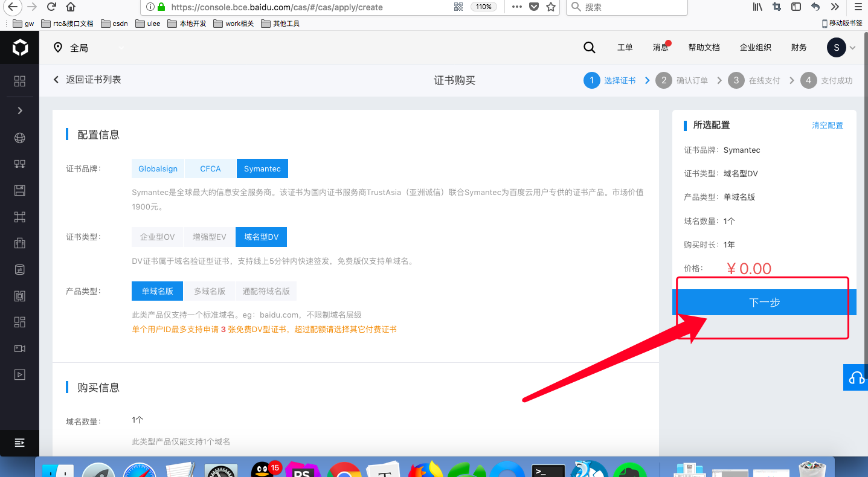Viewport: 868px width, 477px height.
Task: Open the play button icon in sidebar
Action: (20, 375)
